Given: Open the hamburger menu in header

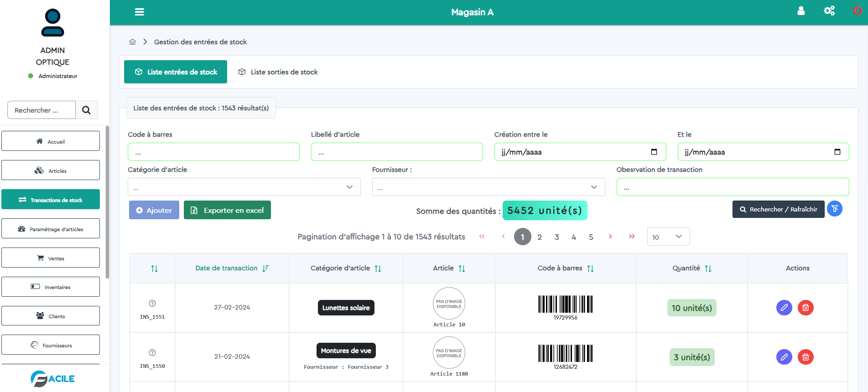Looking at the screenshot, I should coord(140,12).
